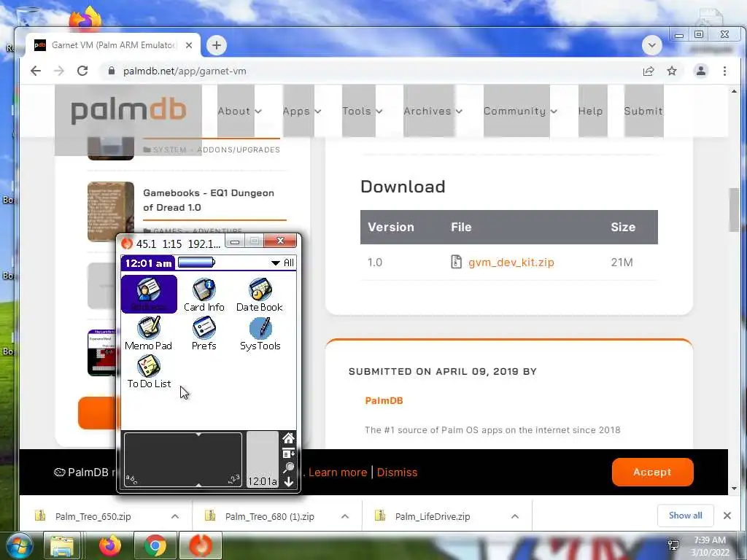747x560 pixels.
Task: Expand the Archives menu
Action: (x=433, y=111)
